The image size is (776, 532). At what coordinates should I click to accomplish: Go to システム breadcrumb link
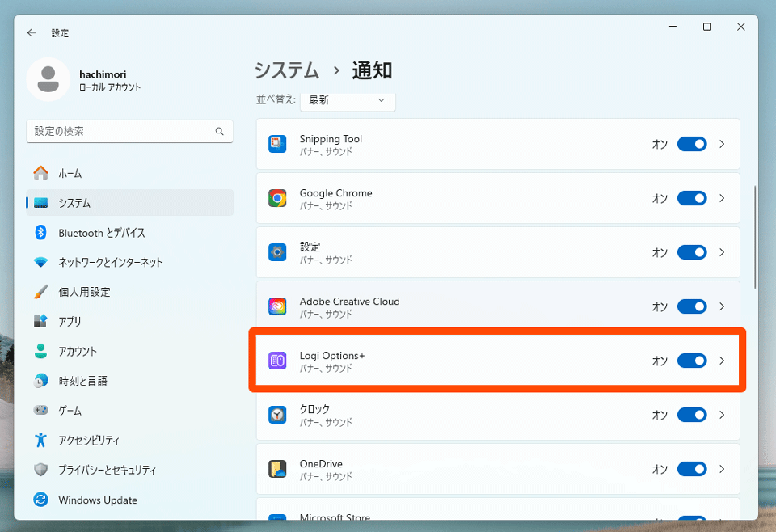pos(287,70)
